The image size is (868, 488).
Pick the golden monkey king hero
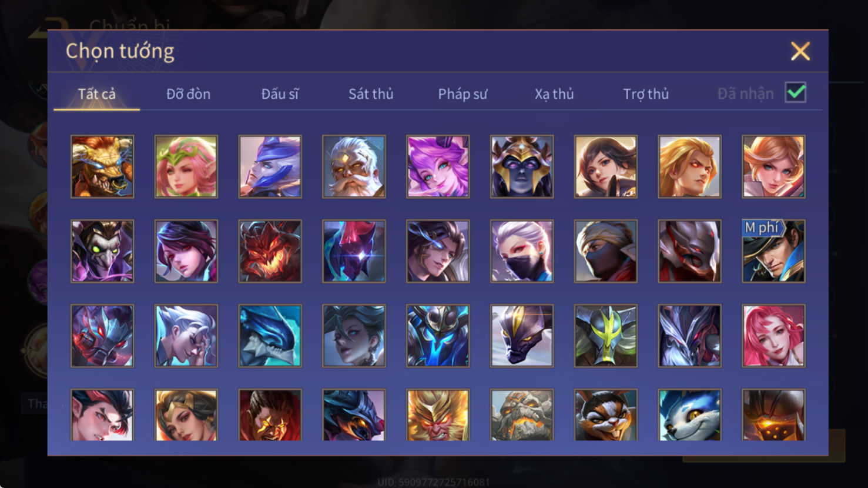pyautogui.click(x=438, y=415)
